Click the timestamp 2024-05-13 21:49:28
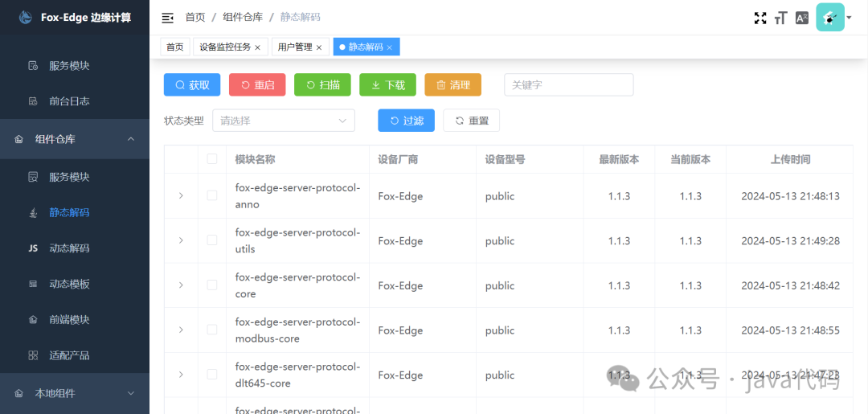The height and width of the screenshot is (414, 868). (x=791, y=240)
